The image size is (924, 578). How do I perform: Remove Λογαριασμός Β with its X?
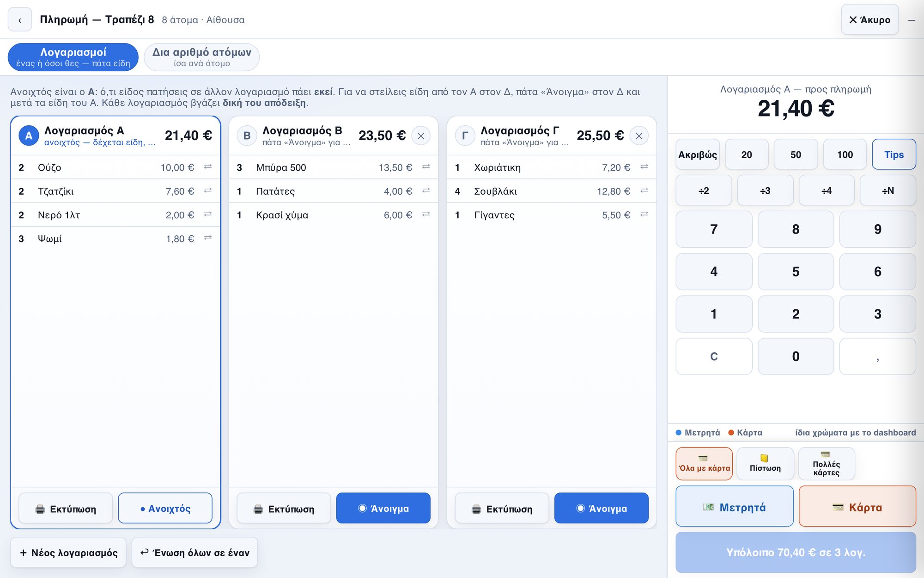pyautogui.click(x=421, y=136)
